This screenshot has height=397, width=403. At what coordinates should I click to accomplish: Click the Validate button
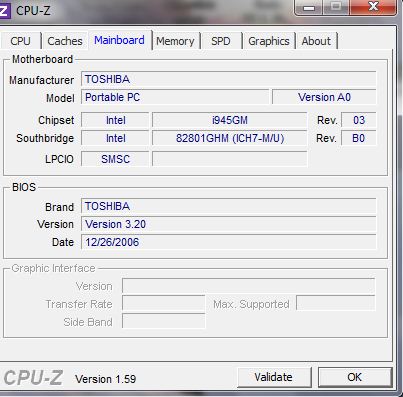click(x=274, y=377)
